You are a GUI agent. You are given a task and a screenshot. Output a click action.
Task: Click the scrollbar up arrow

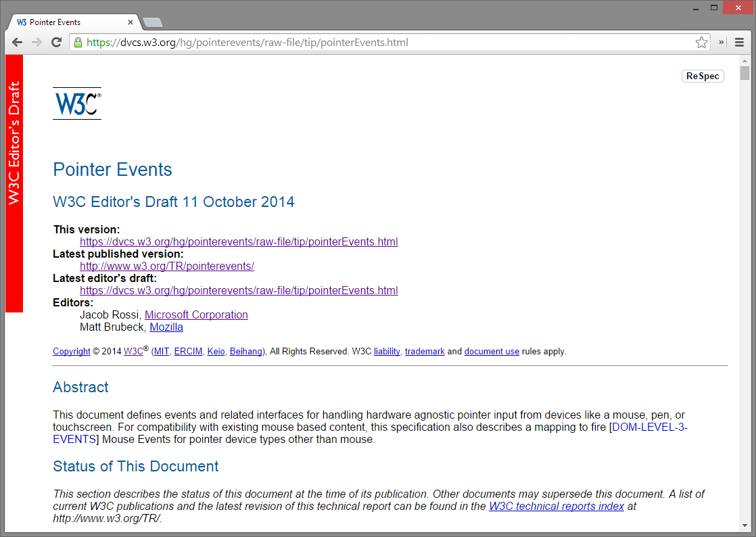pos(745,60)
